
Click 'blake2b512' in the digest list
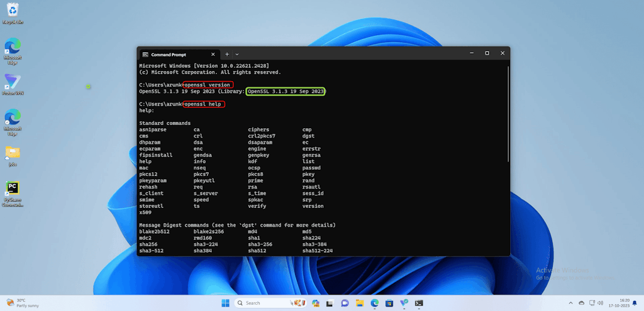pyautogui.click(x=155, y=231)
